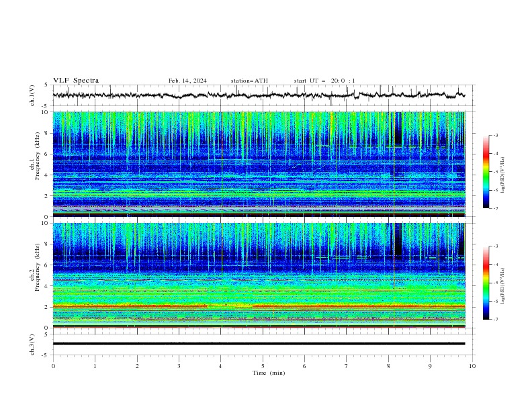
Task: Click the "station=ATH" header label
Action: (x=249, y=81)
